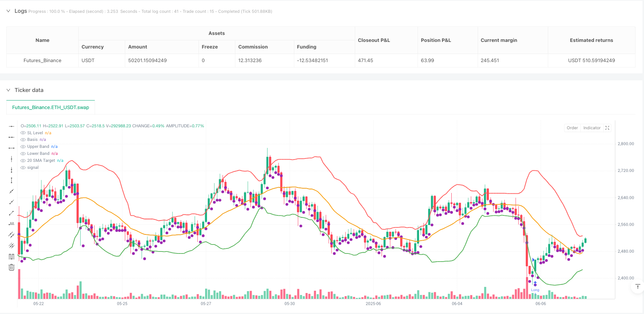The width and height of the screenshot is (644, 314).
Task: Select the parallel straight lines tool
Action: click(x=12, y=245)
